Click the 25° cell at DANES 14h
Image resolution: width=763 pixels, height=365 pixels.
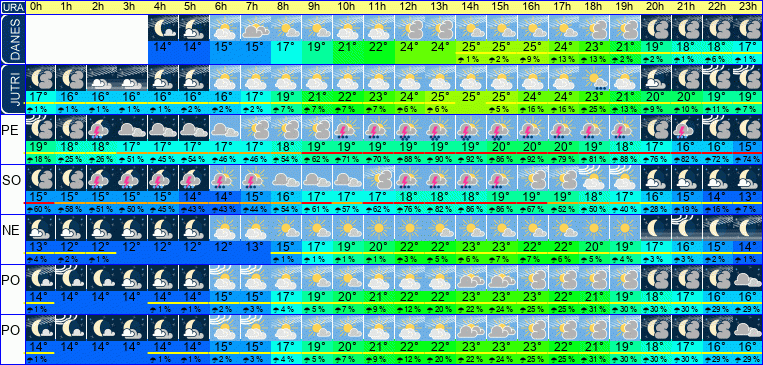472,48
